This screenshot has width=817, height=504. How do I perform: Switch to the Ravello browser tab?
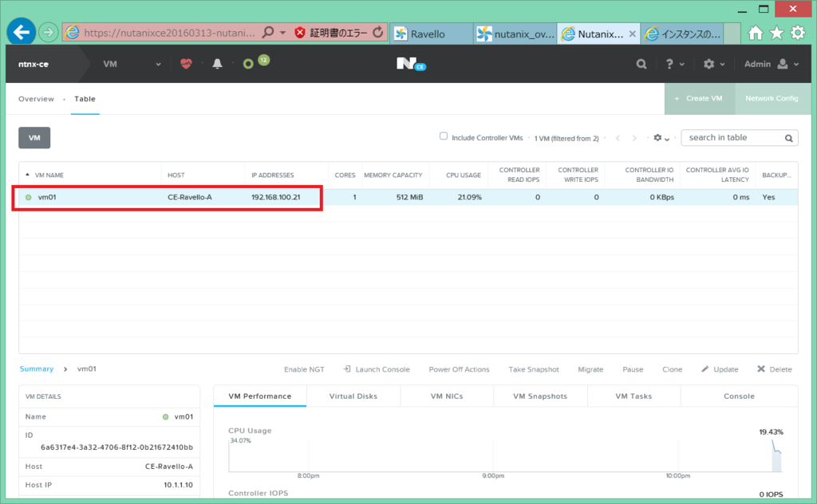[432, 33]
